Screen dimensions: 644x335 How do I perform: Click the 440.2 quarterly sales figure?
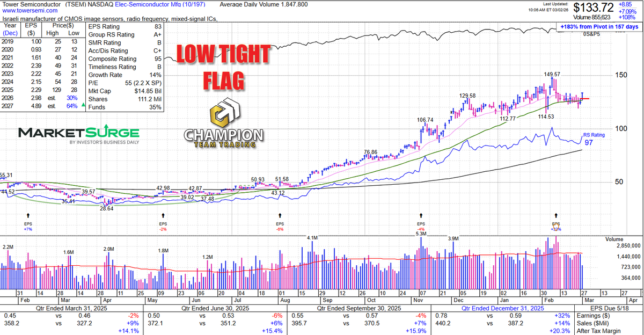click(x=443, y=324)
